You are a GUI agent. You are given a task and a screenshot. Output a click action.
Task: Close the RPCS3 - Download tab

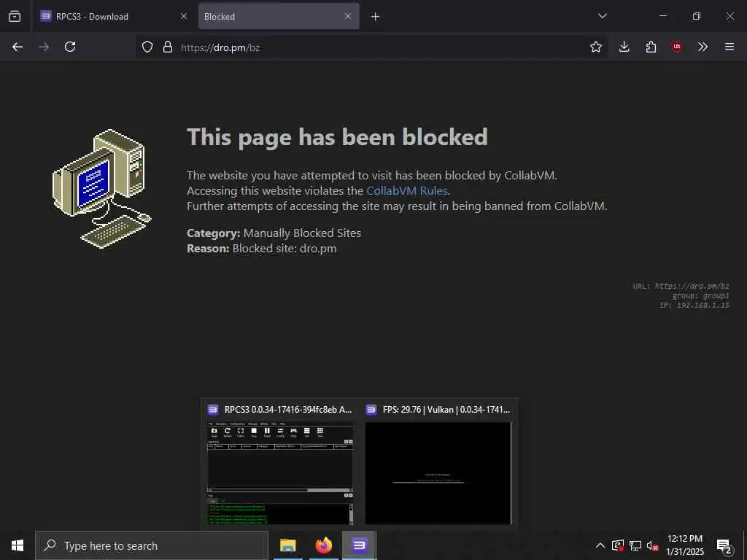coord(183,16)
